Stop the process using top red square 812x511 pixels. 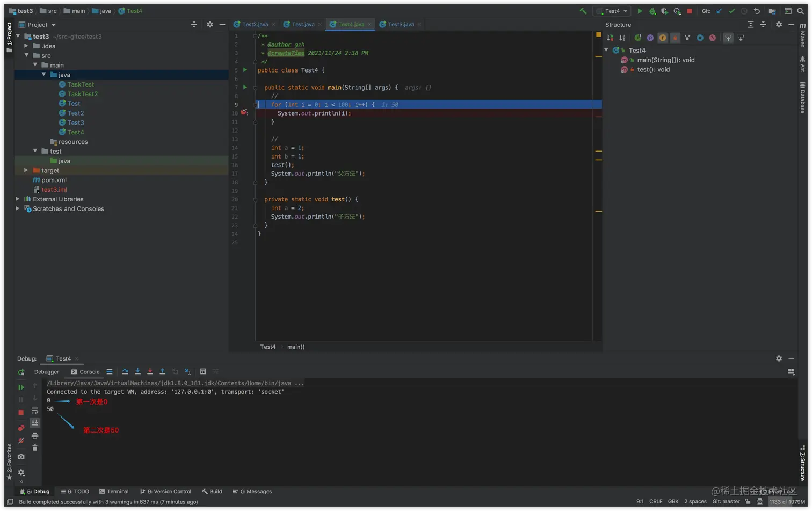[x=690, y=11]
